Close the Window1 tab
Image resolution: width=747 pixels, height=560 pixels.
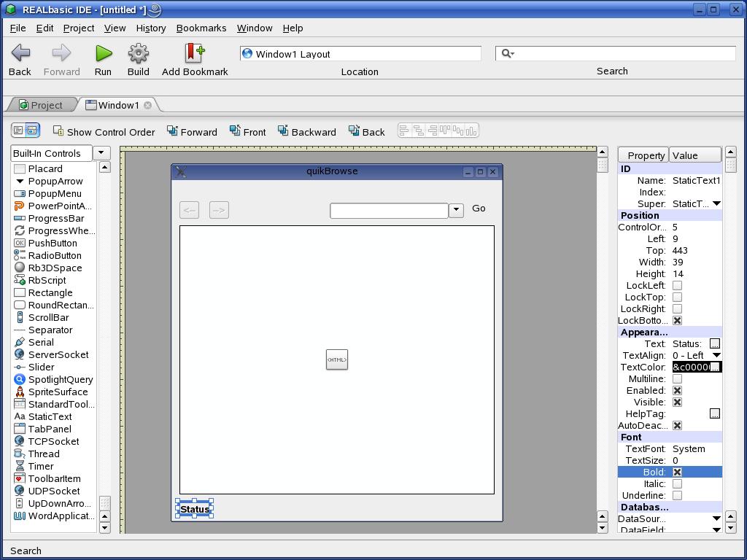pyautogui.click(x=147, y=105)
